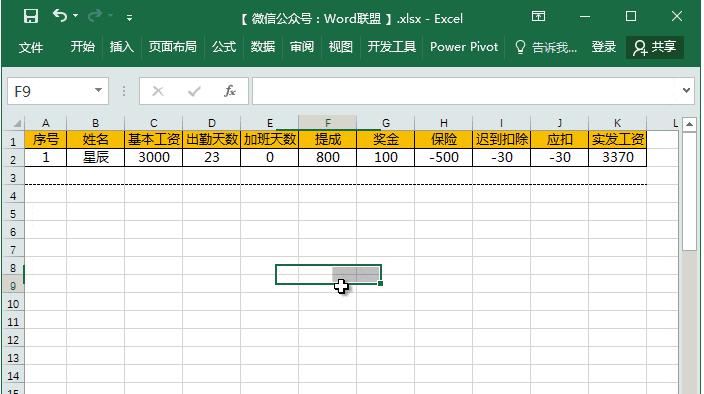Switch to the 公式 ribbon tab
Viewport: 704px width, 394px height.
coord(224,47)
